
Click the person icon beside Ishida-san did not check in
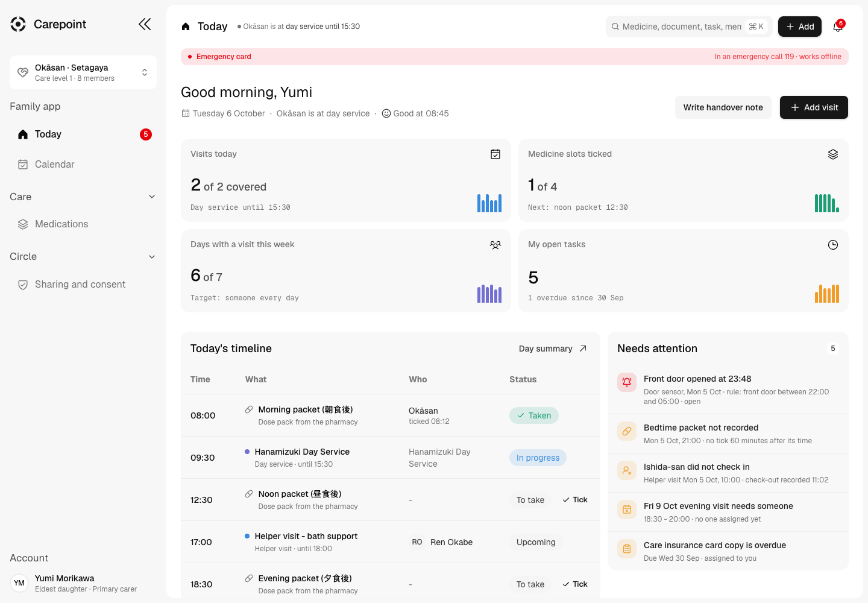tap(627, 470)
